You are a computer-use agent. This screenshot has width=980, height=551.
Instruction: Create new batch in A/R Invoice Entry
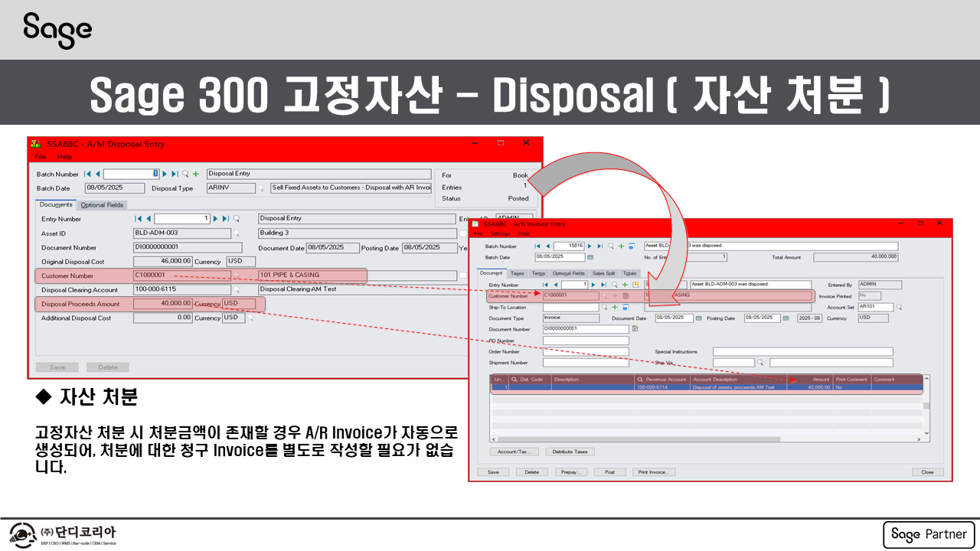coord(621,246)
